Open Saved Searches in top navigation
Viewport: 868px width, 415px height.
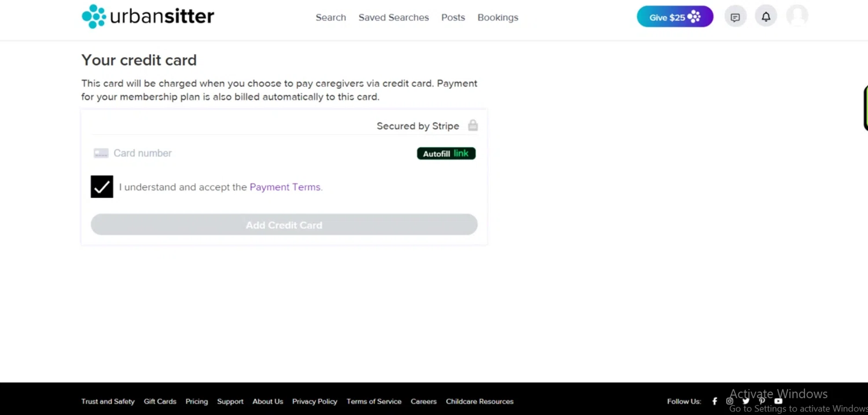point(393,17)
